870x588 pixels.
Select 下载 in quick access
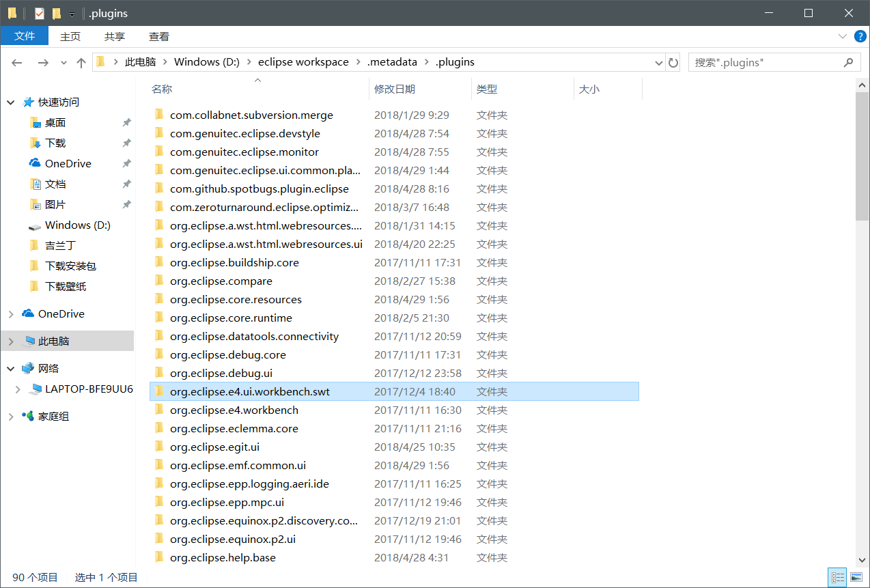(55, 143)
